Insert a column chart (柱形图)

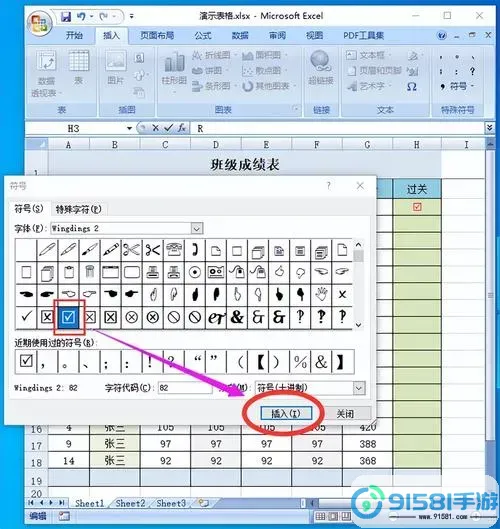pyautogui.click(x=174, y=71)
